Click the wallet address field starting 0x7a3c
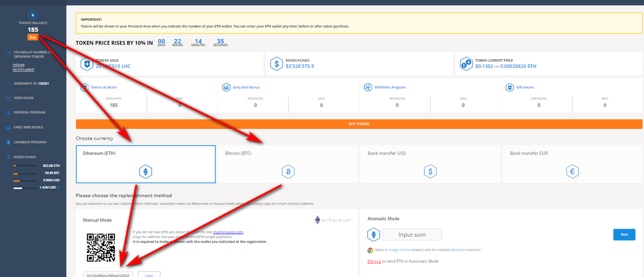 pos(108,275)
